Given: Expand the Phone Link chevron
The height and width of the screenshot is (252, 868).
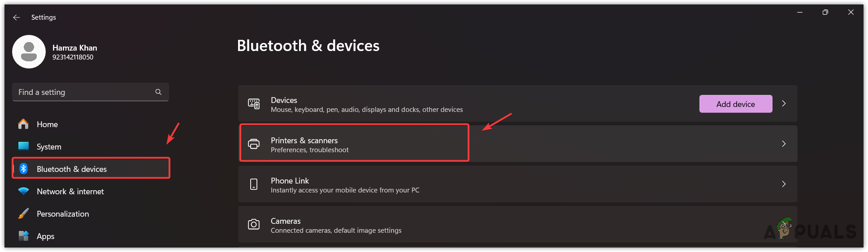Looking at the screenshot, I should click(784, 184).
